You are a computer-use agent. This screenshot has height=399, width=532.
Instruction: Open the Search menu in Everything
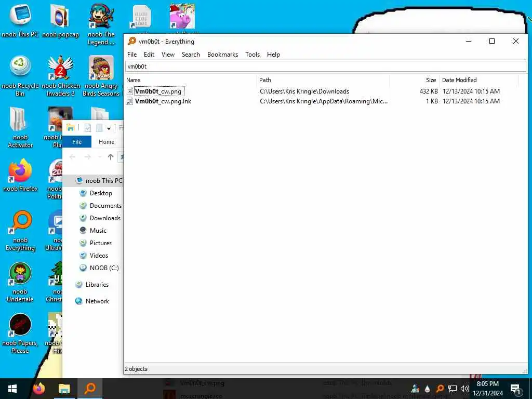point(191,55)
